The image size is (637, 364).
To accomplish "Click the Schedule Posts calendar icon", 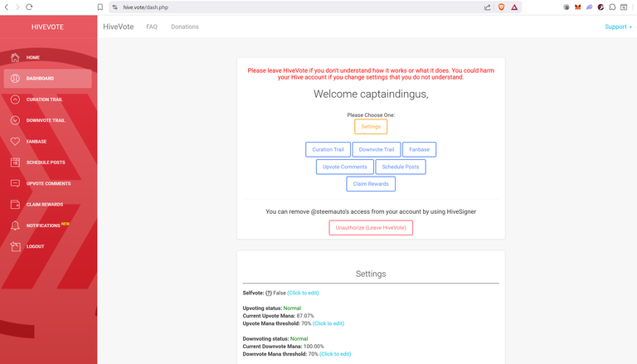I will click(x=15, y=163).
